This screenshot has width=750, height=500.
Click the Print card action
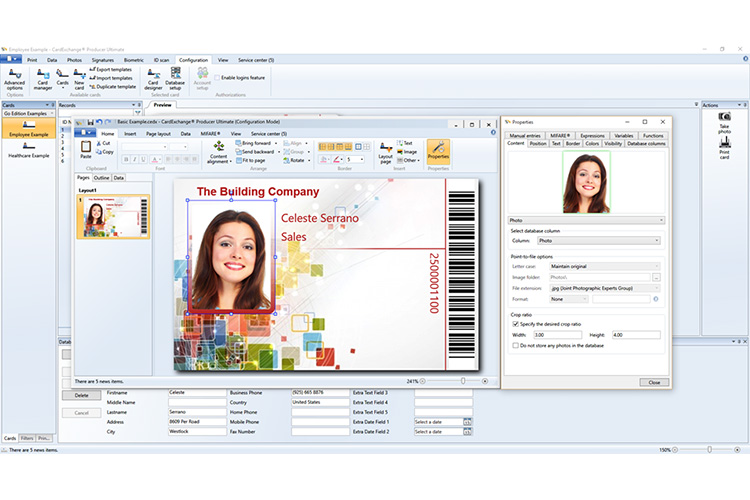tap(725, 148)
